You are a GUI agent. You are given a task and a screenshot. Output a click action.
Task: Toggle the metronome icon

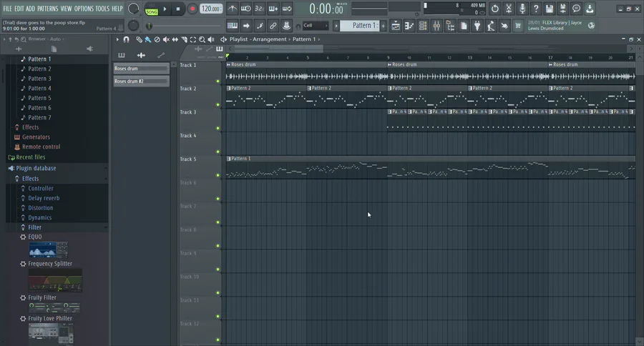233,9
